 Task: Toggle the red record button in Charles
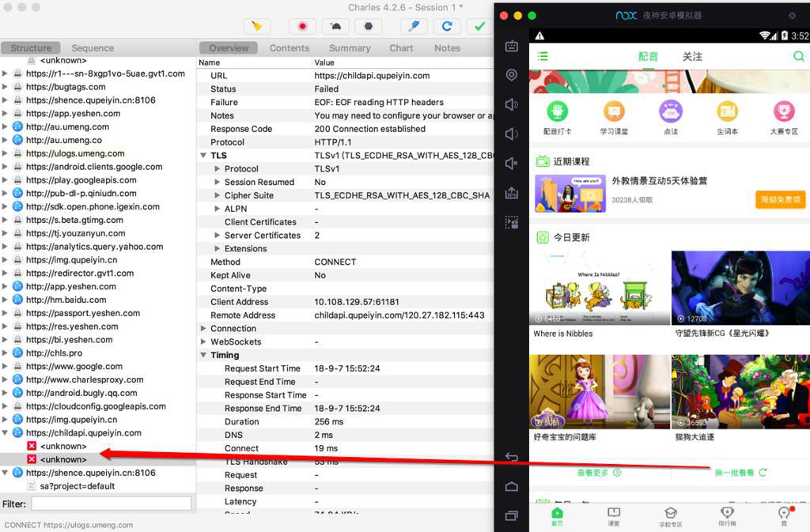click(x=302, y=26)
